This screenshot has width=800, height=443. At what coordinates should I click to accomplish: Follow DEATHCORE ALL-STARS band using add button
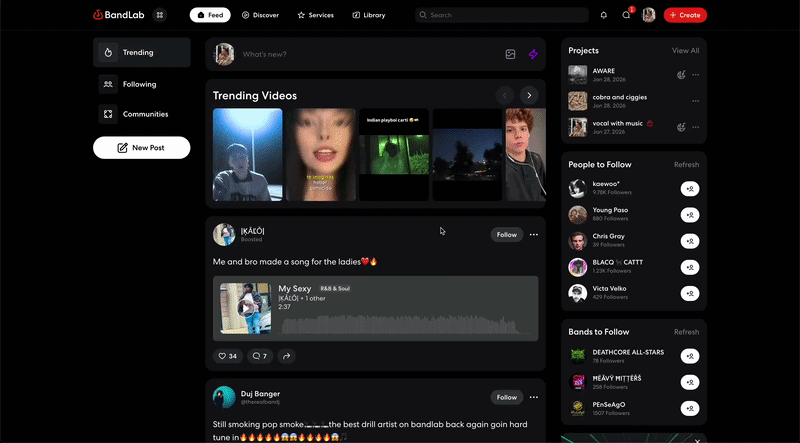[x=690, y=355]
